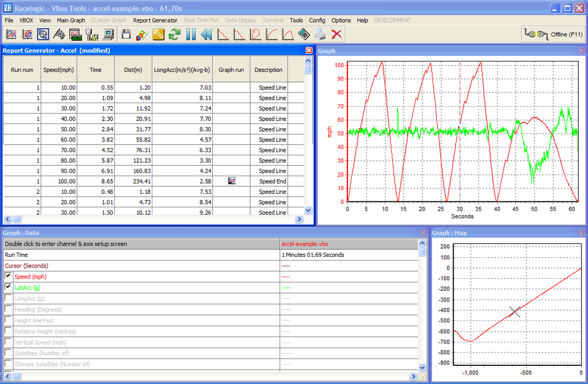Click report table scroll right arrow
Screen dimensions: 588x384
(x=299, y=219)
